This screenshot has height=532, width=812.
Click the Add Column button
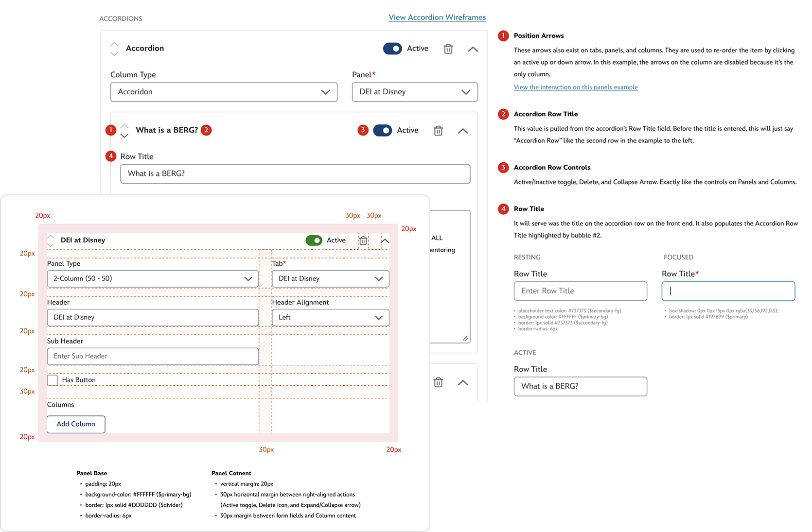click(x=76, y=424)
